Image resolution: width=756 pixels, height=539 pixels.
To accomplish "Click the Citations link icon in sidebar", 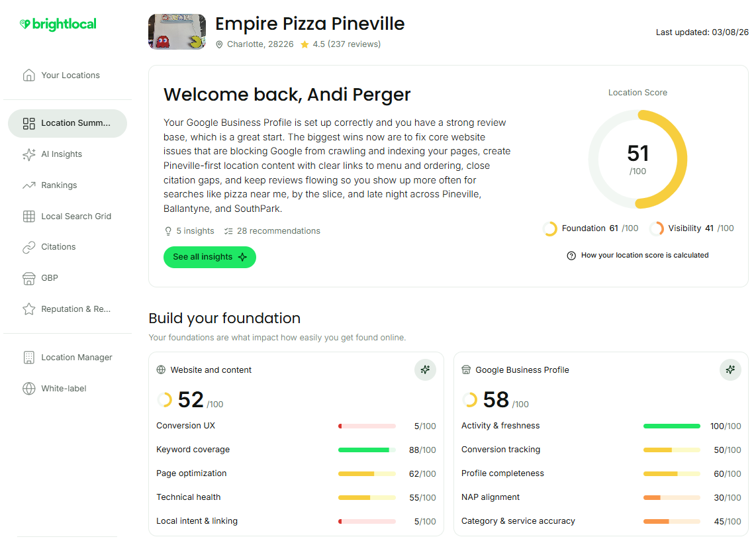I will coord(29,247).
